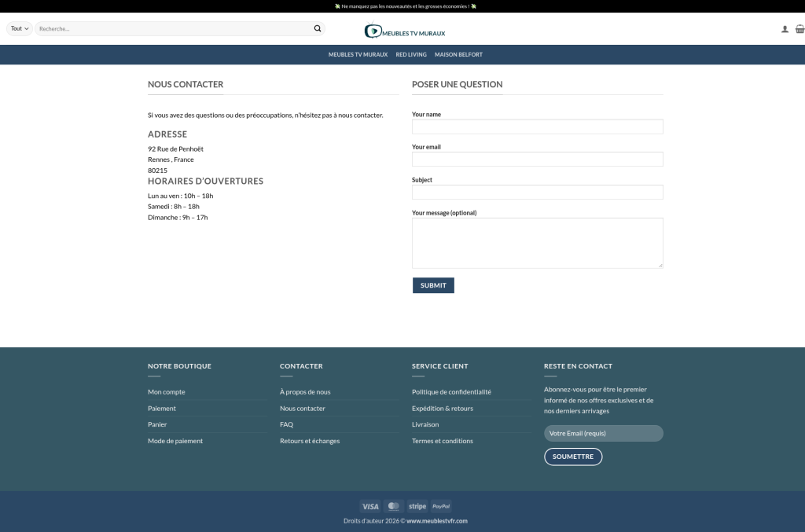This screenshot has width=805, height=532.
Task: Open the user account icon
Action: pos(785,29)
